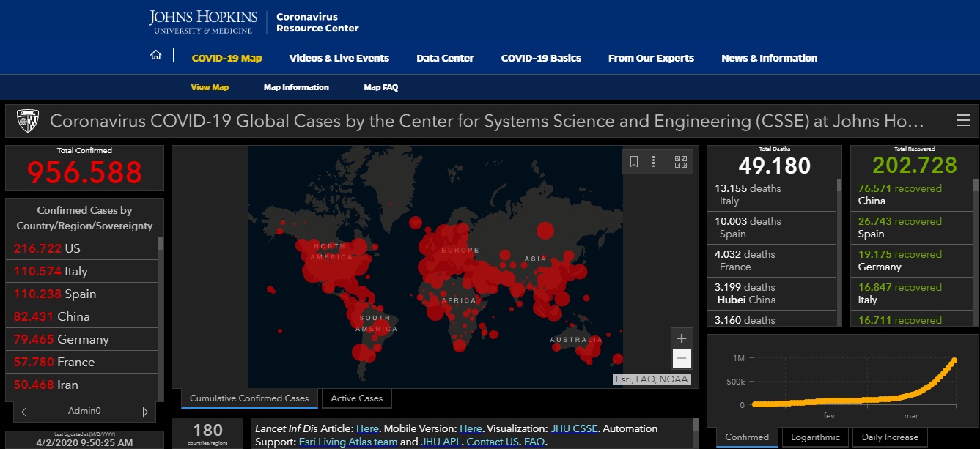Zoom out on the map with minus button
Screen dimensions: 980x449
pos(682,358)
